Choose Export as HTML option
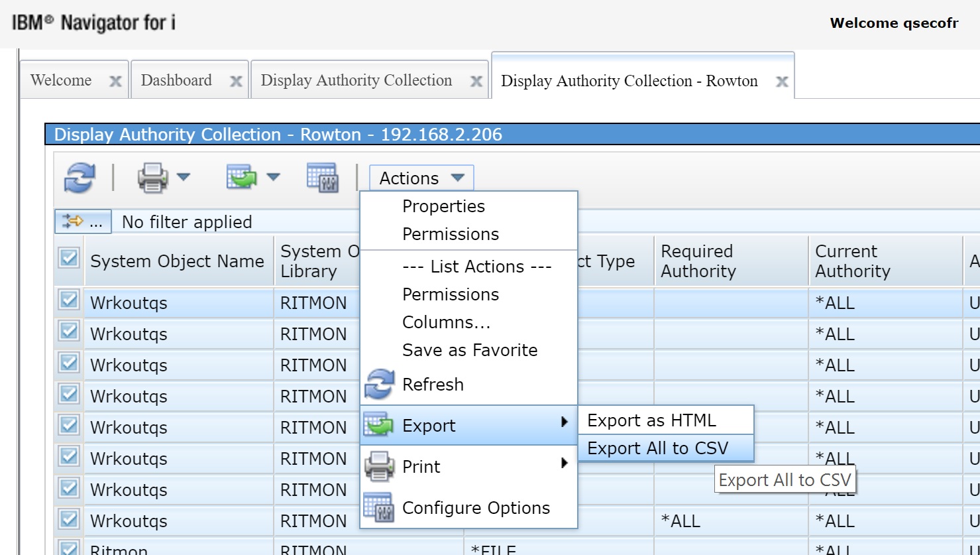Screen dimensions: 980x555 pos(651,420)
